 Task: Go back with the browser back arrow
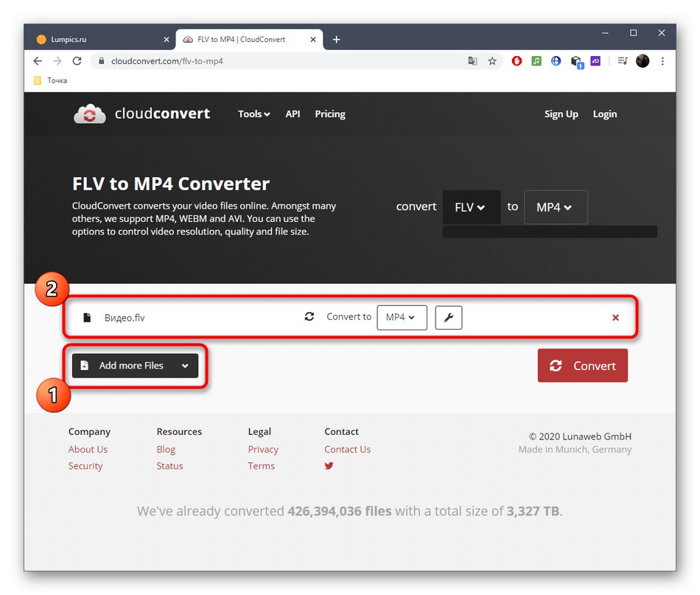pyautogui.click(x=38, y=61)
